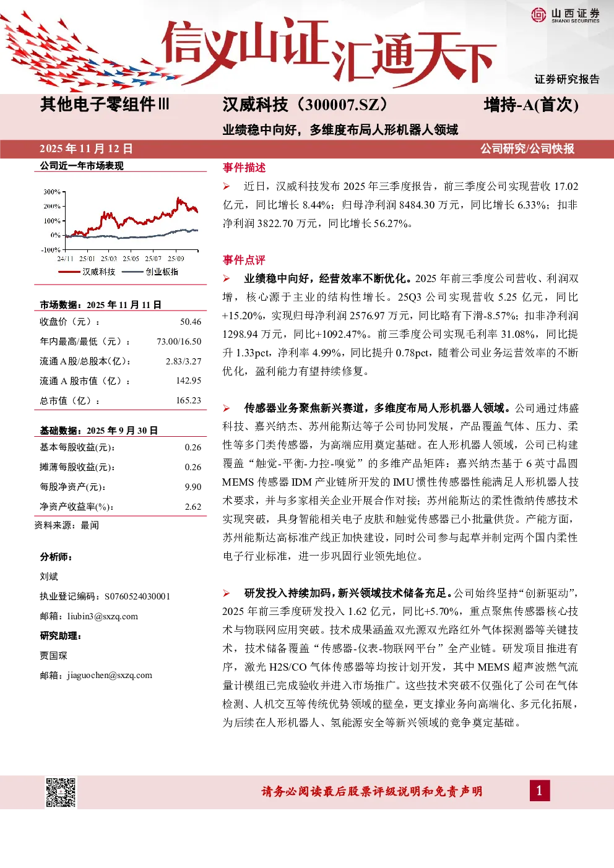Click the 基础数据：2025年9月30日 heading
This screenshot has width=614, height=868.
pyautogui.click(x=98, y=430)
